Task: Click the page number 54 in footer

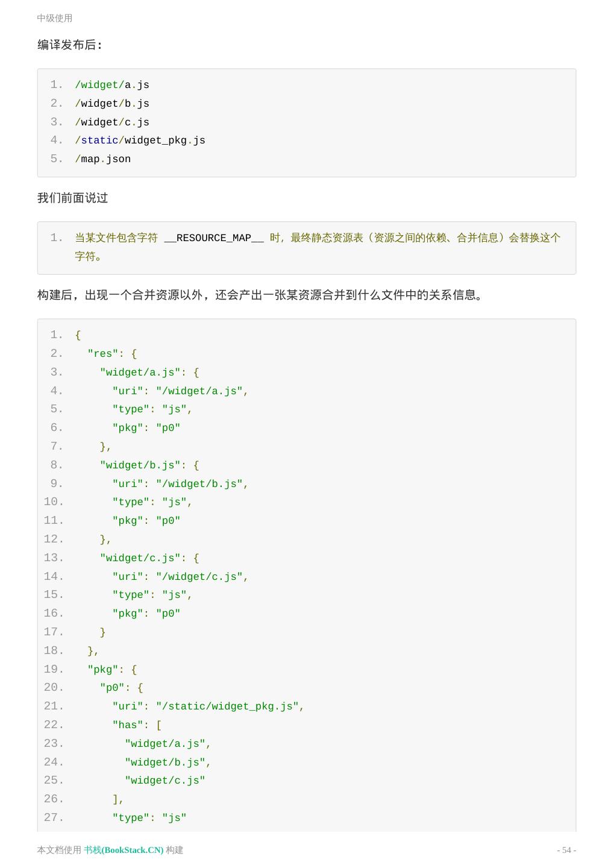Action: [566, 850]
